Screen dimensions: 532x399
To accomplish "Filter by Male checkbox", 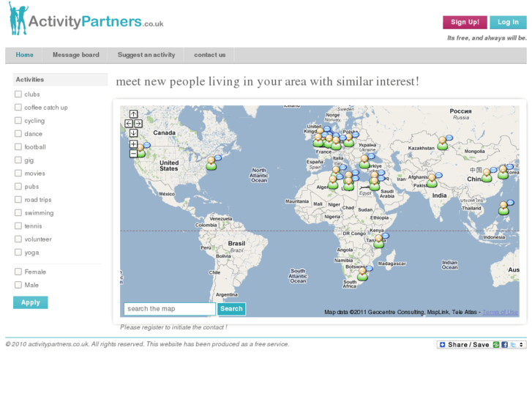I will tap(18, 285).
